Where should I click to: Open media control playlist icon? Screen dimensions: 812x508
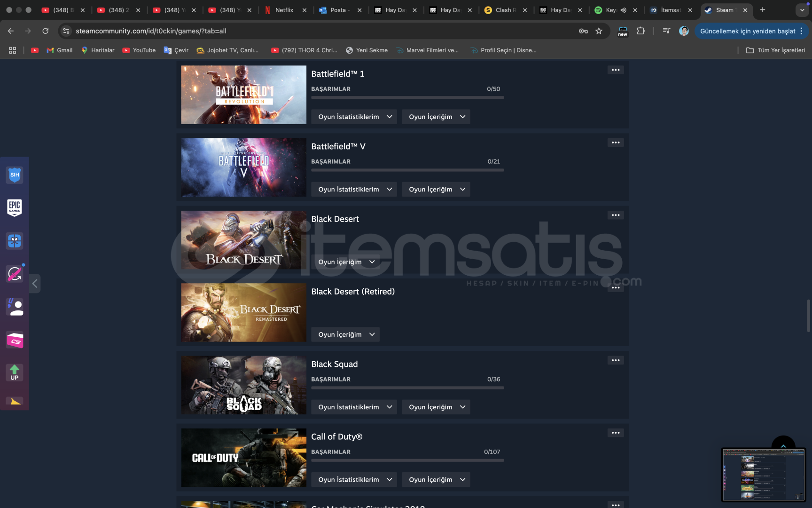[666, 31]
